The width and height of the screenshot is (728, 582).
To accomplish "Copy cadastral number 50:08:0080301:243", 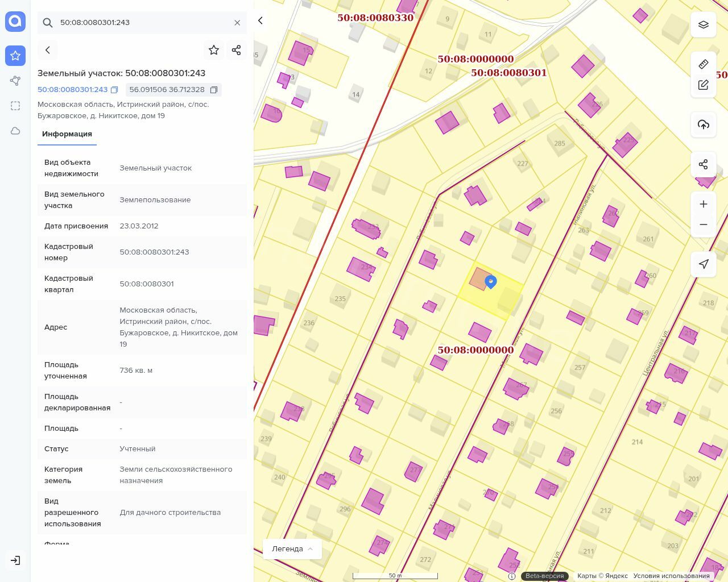I will click(114, 90).
